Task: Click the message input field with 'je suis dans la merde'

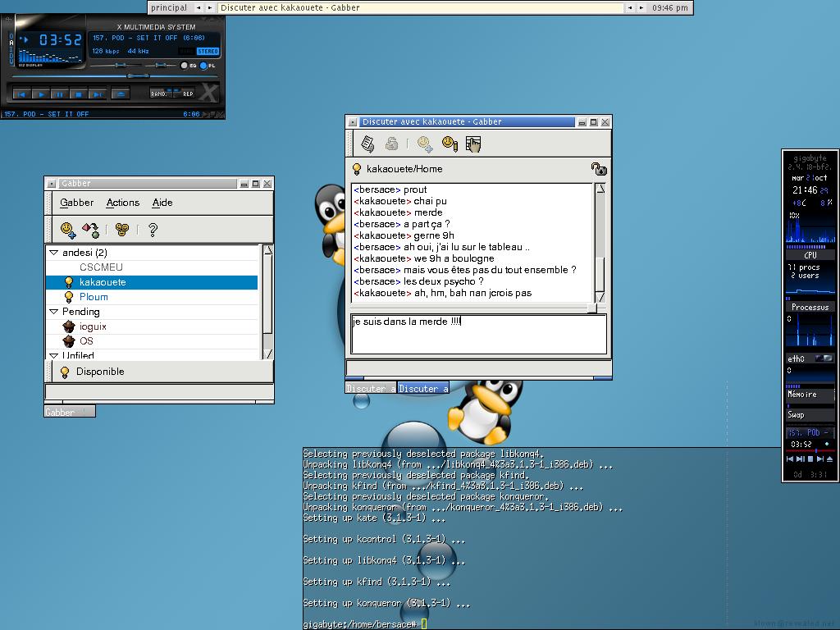Action: (478, 335)
